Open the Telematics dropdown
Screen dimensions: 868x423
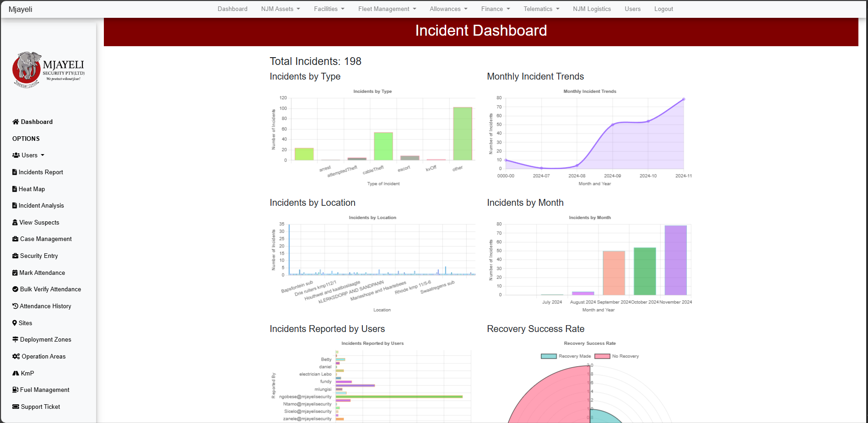541,9
